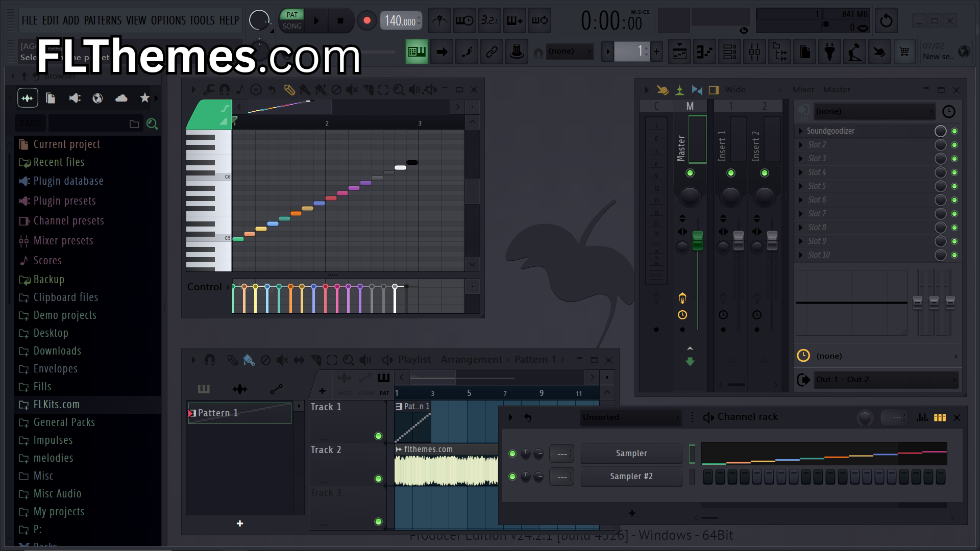Click the plug icon in main toolbar
This screenshot has height=551, width=980.
[x=829, y=52]
